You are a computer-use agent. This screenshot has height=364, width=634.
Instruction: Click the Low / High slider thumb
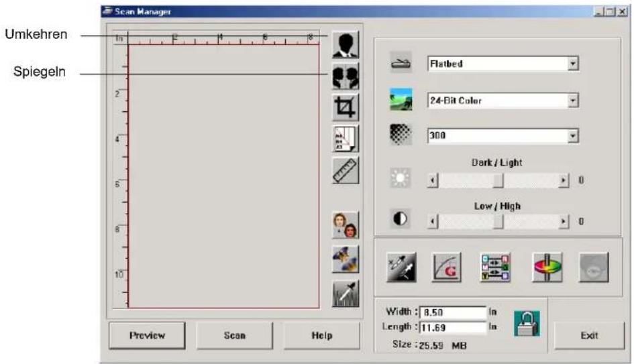pyautogui.click(x=498, y=221)
